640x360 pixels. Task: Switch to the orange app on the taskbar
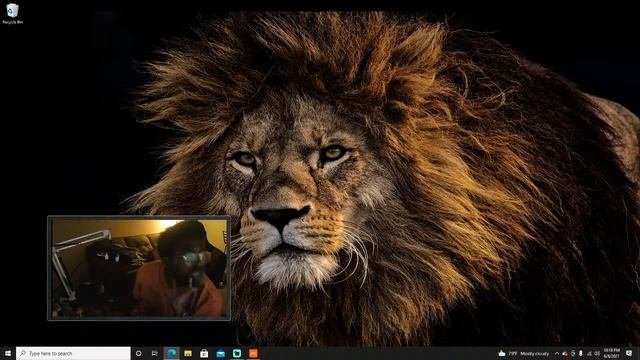253,353
